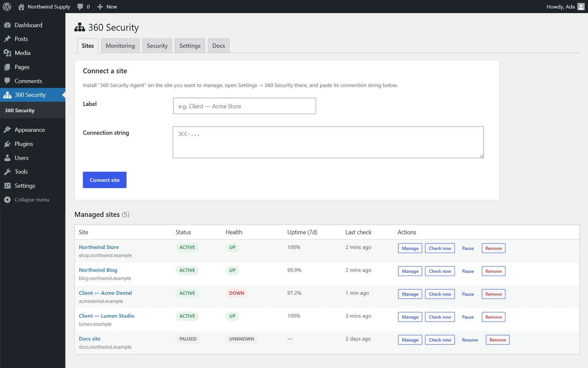Click the comments bubble icon in admin bar
Viewport: 588px width, 368px height.
(80, 7)
